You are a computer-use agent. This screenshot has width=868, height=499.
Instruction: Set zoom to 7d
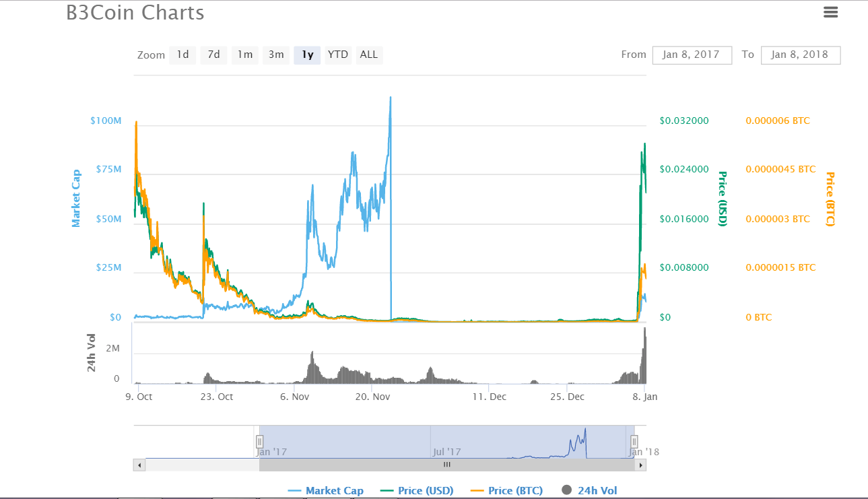(x=213, y=55)
